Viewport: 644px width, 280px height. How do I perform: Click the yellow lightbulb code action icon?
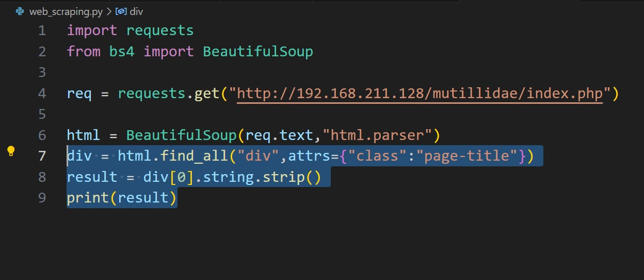click(x=11, y=151)
